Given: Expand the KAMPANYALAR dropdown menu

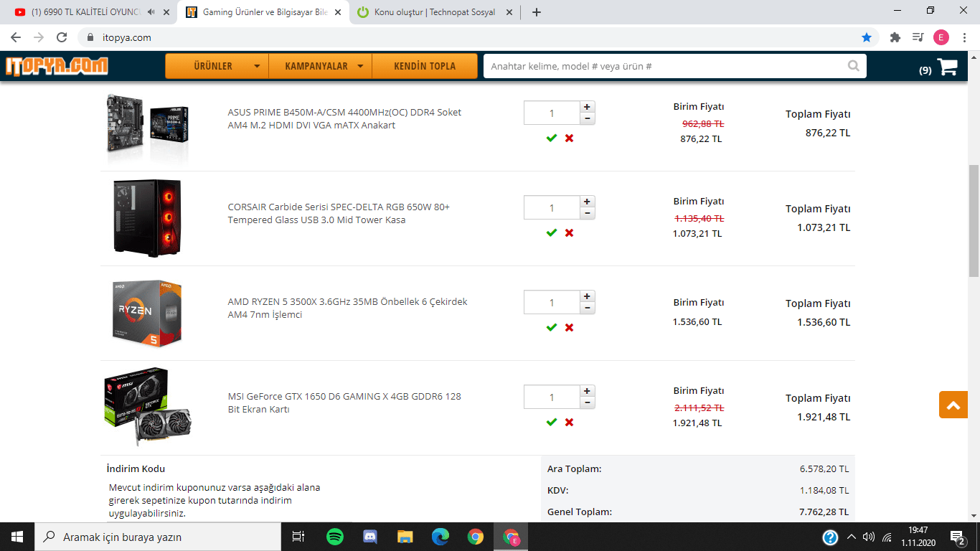Looking at the screenshot, I should (321, 66).
